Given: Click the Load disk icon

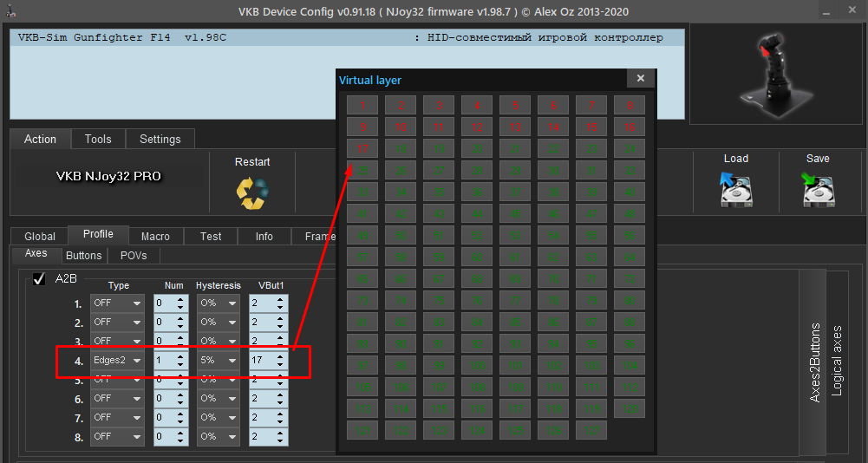Looking at the screenshot, I should tap(735, 189).
